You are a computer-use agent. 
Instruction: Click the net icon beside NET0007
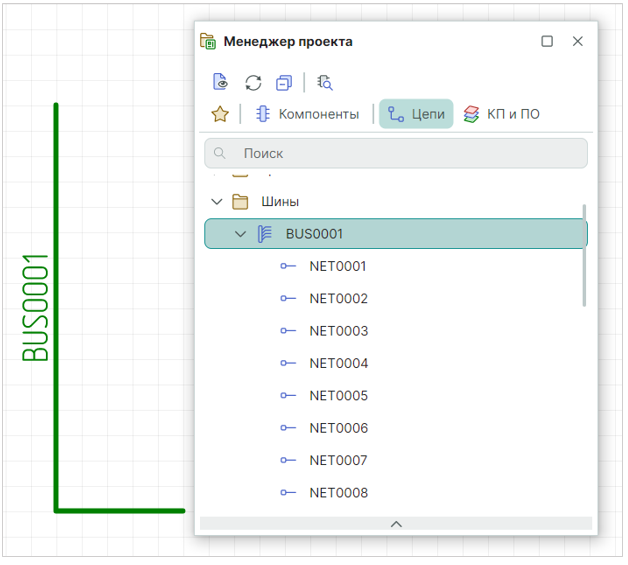[x=288, y=460]
